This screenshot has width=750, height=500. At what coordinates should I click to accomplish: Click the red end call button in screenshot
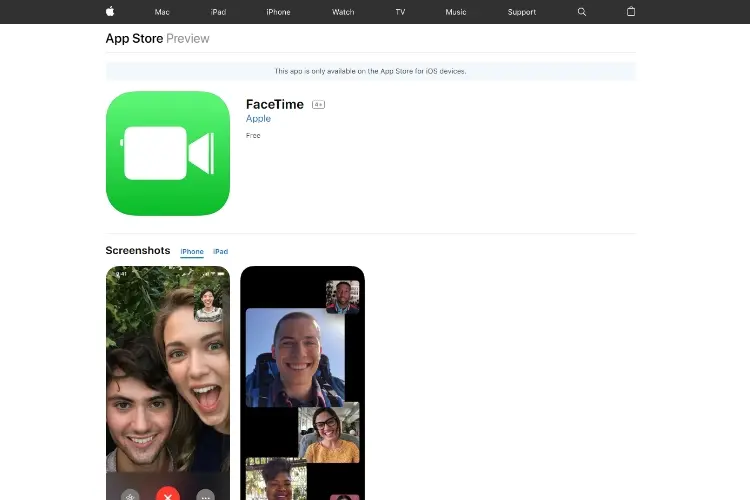[x=168, y=494]
